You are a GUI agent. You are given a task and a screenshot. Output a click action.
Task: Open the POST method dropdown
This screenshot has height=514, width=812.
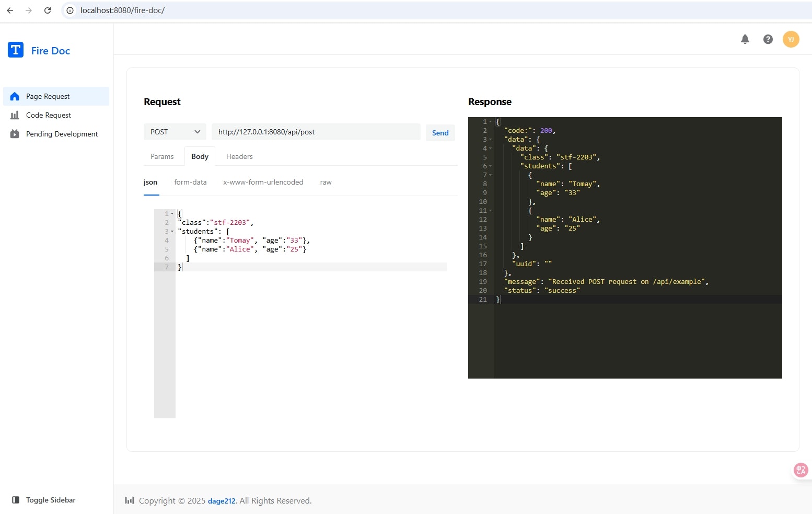tap(175, 132)
